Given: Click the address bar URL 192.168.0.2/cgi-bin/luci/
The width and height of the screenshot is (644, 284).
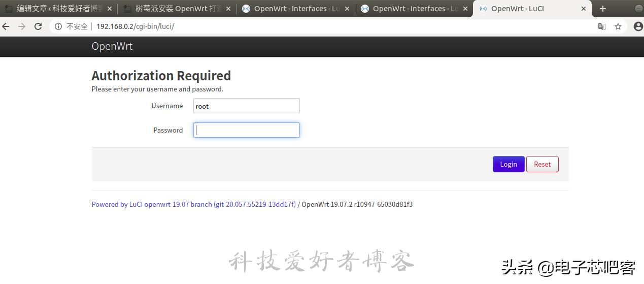Looking at the screenshot, I should 135,26.
